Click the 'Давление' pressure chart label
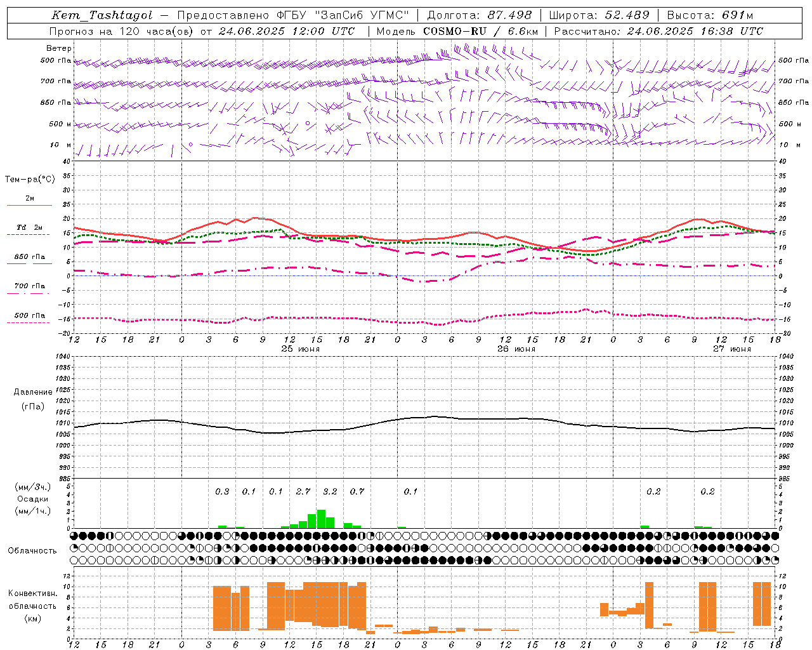This screenshot has height=650, width=812. [x=33, y=392]
